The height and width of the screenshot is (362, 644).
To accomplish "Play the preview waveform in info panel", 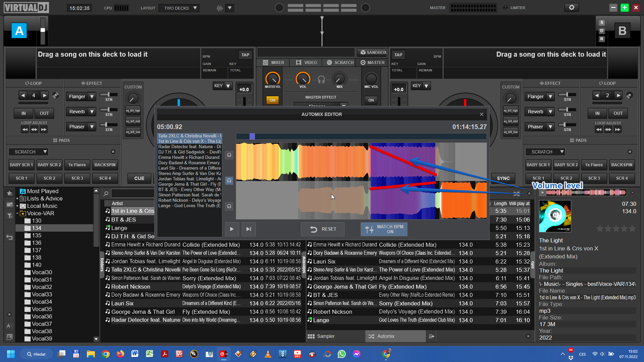I will tap(542, 192).
